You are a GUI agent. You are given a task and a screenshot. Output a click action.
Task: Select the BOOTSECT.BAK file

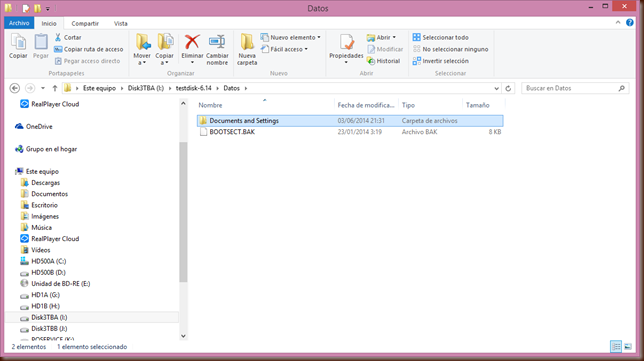350,132
